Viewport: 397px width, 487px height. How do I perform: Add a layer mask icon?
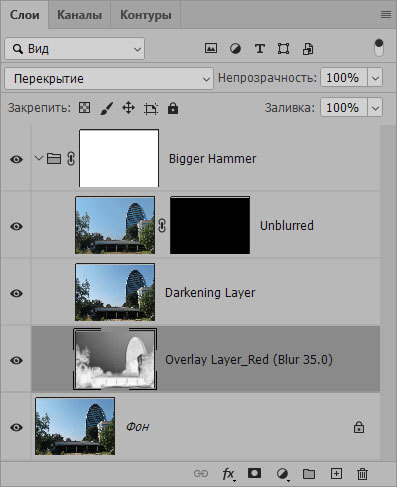click(254, 473)
